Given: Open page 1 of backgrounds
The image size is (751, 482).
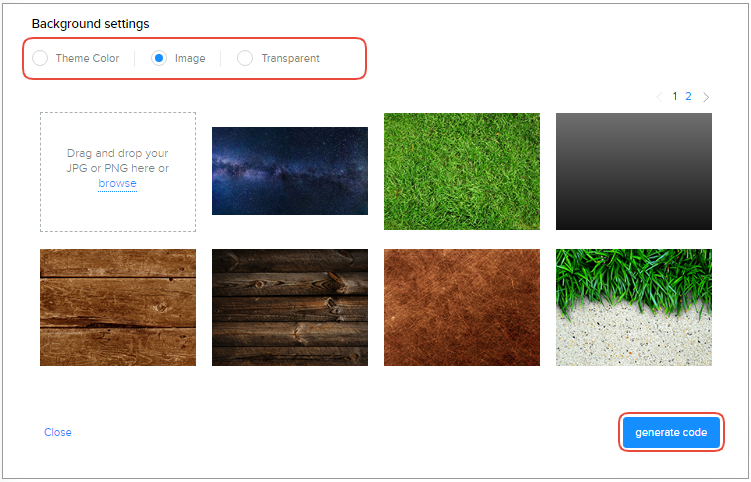Looking at the screenshot, I should coord(675,97).
